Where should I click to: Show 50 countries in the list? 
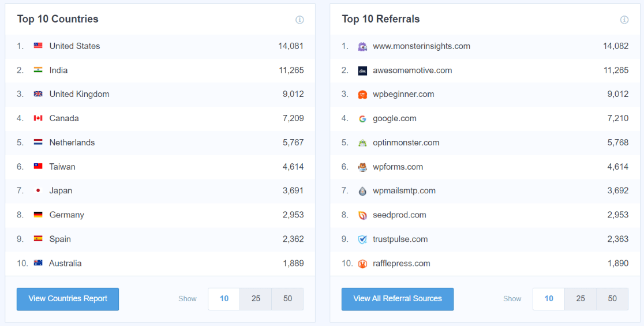287,299
